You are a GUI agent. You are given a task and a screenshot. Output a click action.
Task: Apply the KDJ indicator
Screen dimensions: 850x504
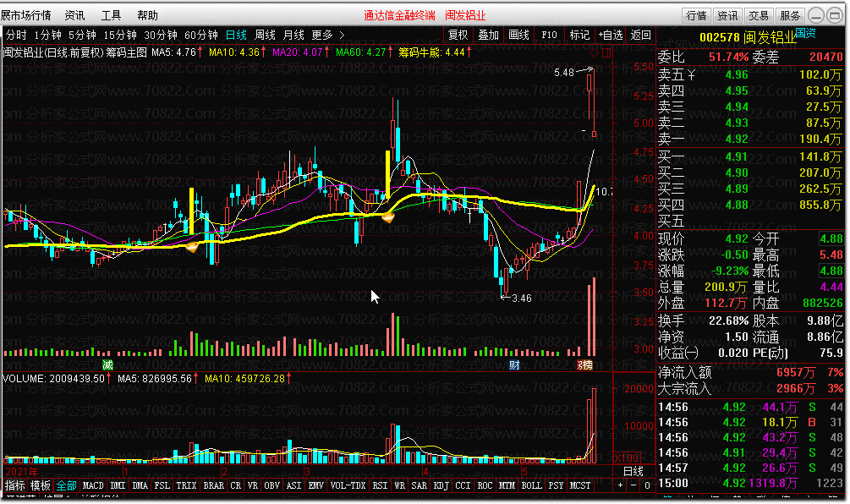(x=441, y=485)
